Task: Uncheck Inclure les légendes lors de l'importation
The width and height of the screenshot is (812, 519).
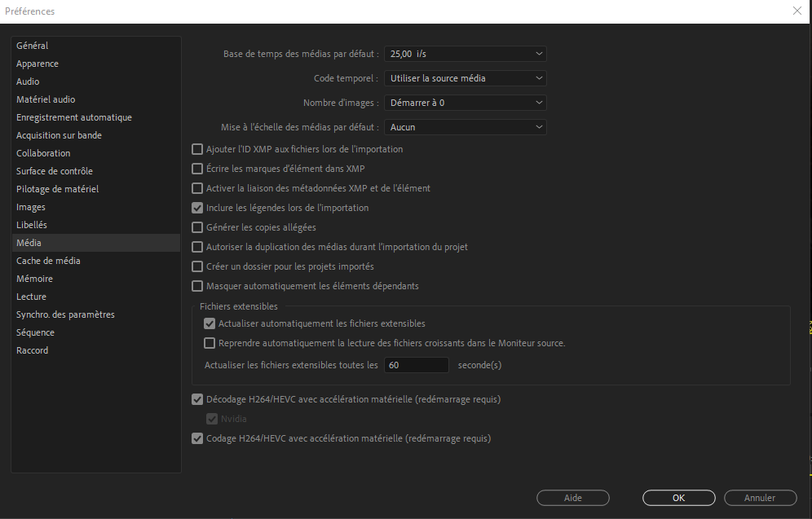Action: [x=197, y=208]
